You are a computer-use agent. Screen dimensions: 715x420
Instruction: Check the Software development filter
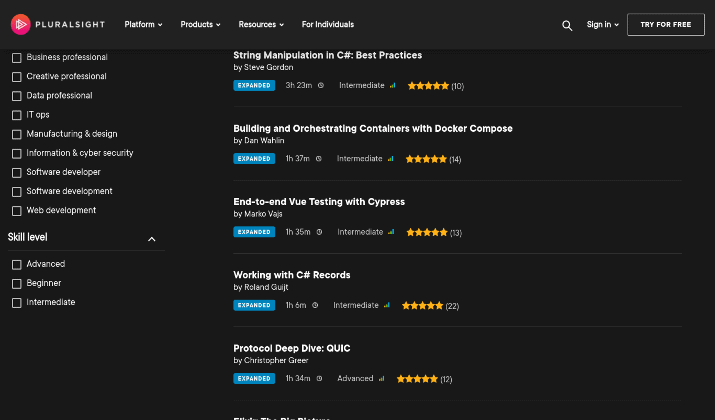click(17, 192)
